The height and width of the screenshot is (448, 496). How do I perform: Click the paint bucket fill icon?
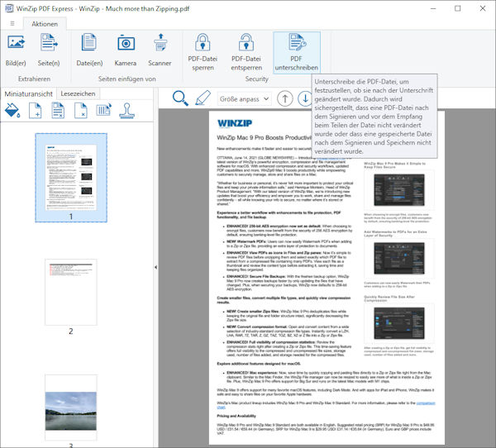coord(12,111)
